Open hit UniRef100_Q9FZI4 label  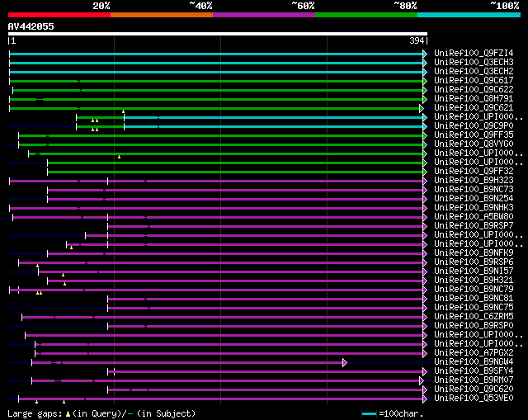474,53
